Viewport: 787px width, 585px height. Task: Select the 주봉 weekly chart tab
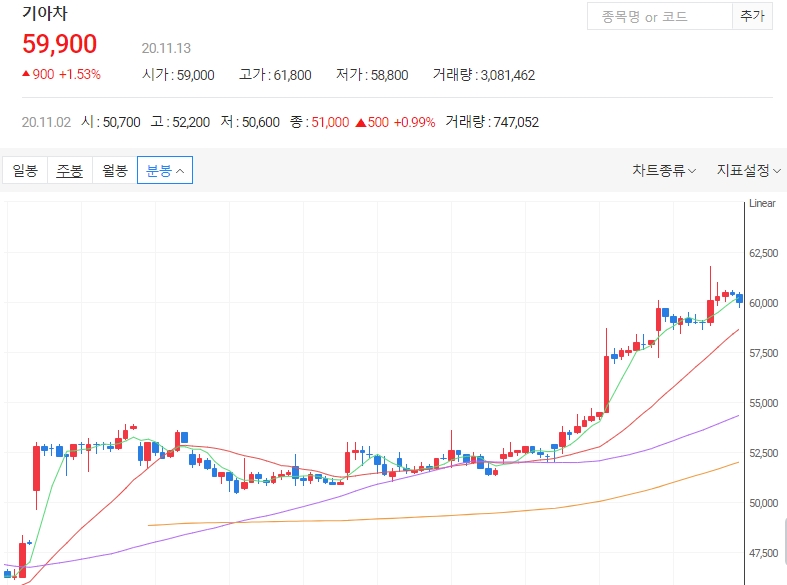coord(69,171)
